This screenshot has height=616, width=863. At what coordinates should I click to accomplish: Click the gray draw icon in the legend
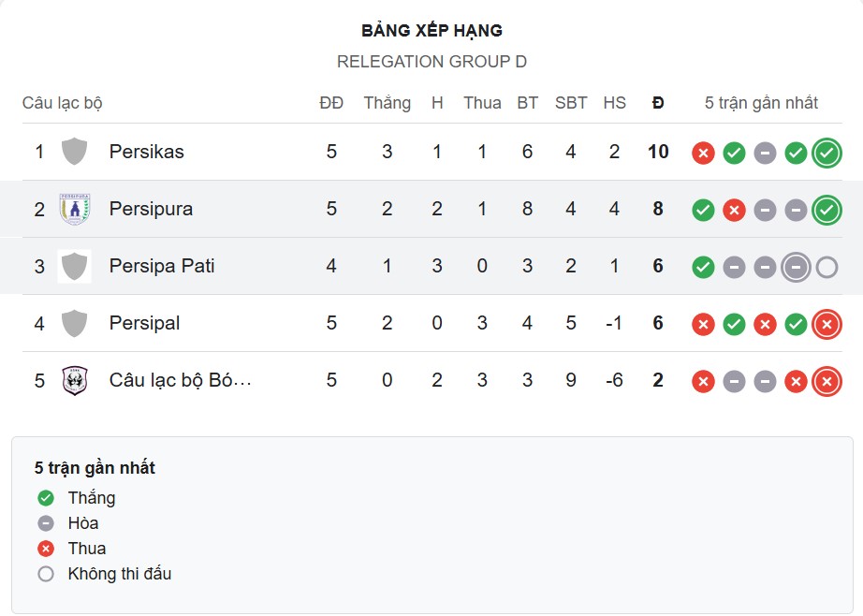44,523
